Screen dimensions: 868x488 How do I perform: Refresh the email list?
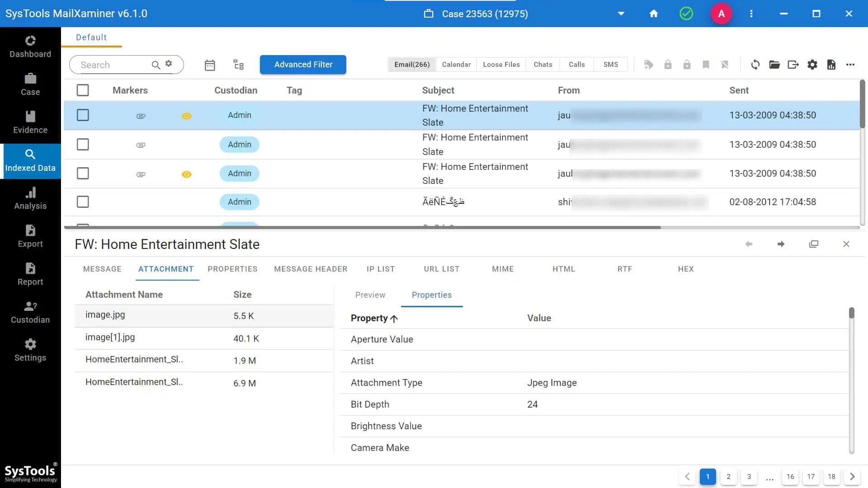755,65
